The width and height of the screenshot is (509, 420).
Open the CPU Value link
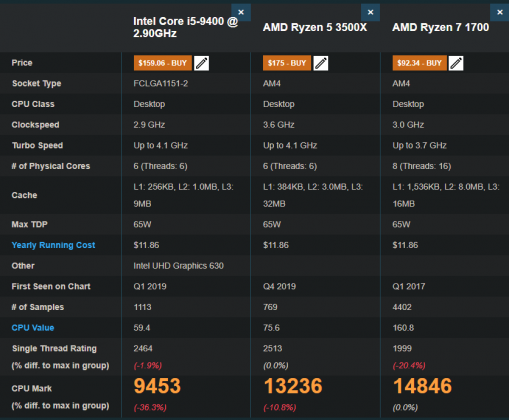33,328
